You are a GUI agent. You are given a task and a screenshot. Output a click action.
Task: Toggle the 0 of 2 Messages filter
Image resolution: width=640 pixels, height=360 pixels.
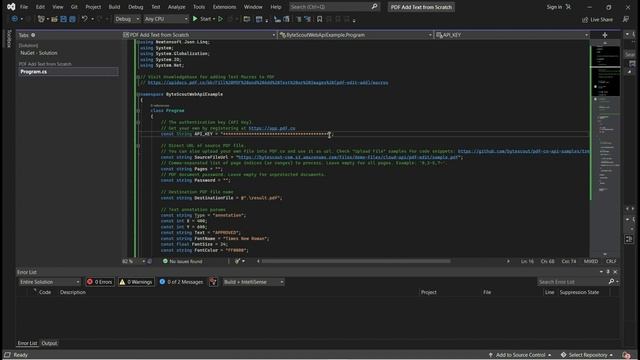(x=181, y=282)
